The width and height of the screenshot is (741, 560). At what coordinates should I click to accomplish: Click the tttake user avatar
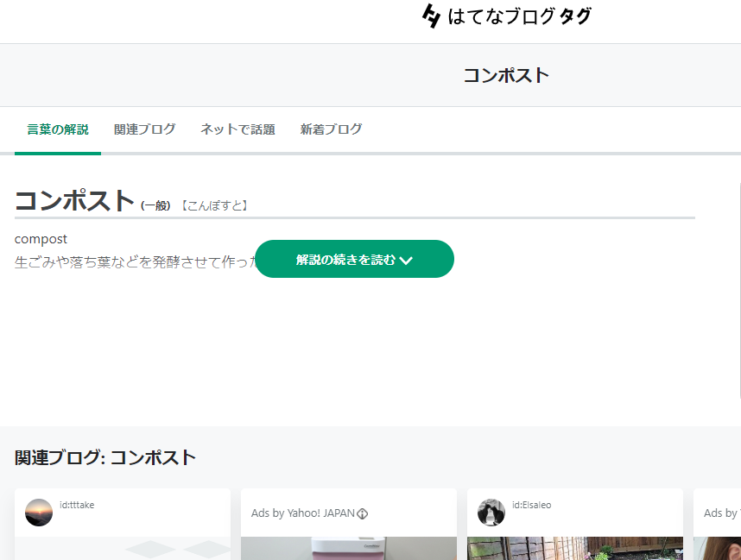coord(39,513)
